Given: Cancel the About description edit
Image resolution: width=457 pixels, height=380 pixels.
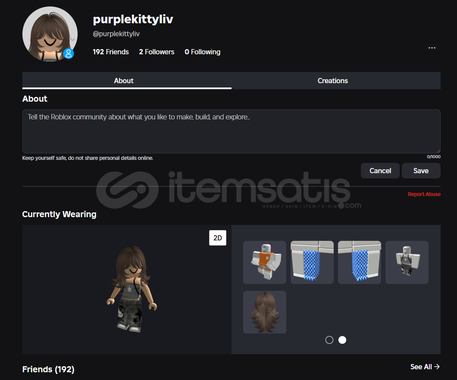Looking at the screenshot, I should 380,171.
